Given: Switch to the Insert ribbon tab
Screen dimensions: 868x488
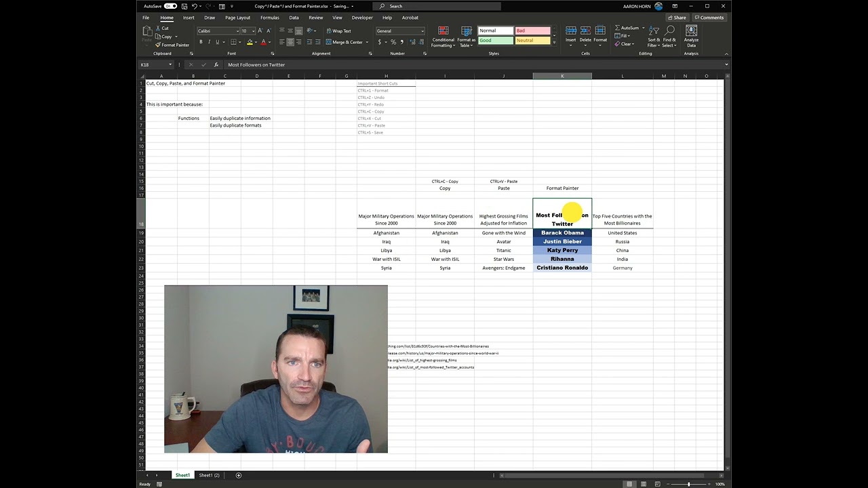Looking at the screenshot, I should 189,18.
